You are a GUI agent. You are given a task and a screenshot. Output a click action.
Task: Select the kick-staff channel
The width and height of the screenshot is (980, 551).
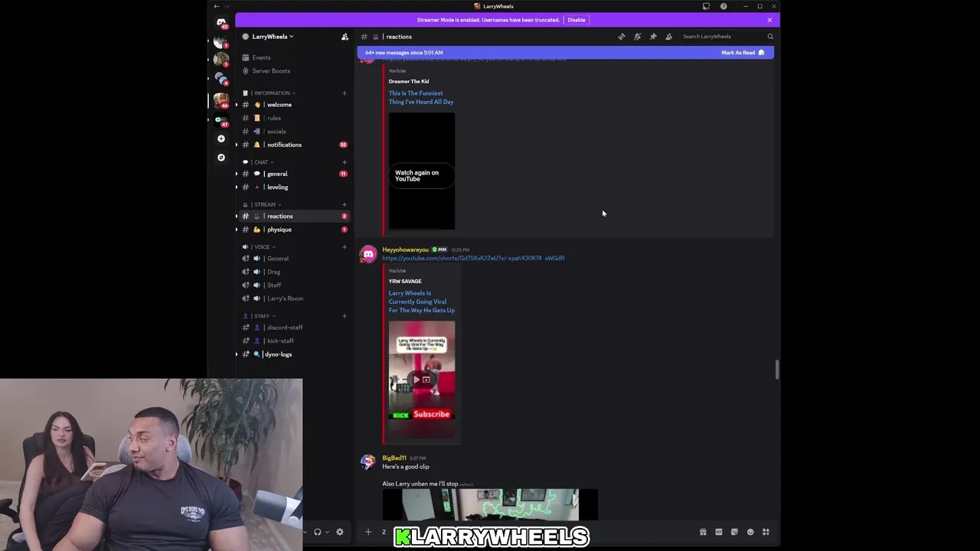pyautogui.click(x=294, y=341)
